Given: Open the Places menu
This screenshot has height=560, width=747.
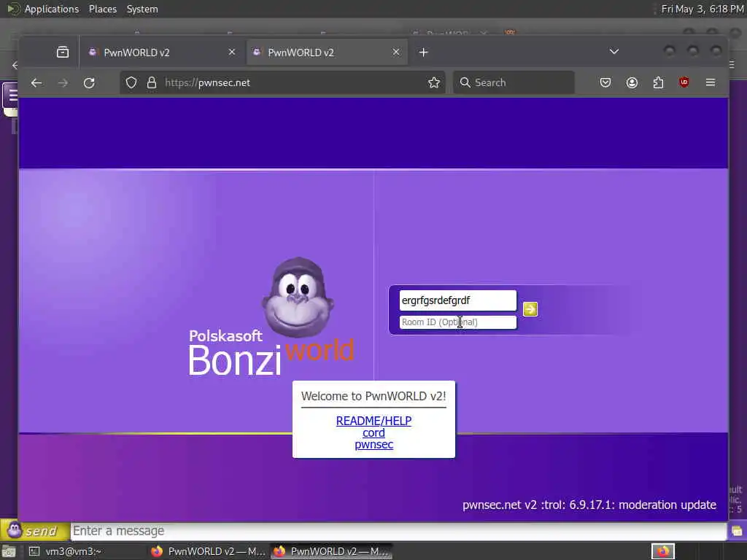Looking at the screenshot, I should 103,9.
